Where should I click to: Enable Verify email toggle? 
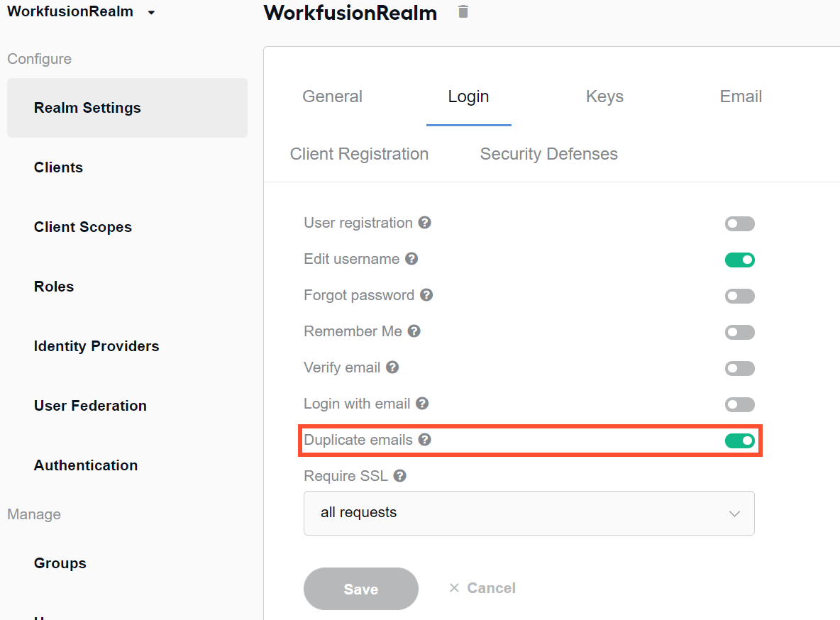tap(740, 369)
